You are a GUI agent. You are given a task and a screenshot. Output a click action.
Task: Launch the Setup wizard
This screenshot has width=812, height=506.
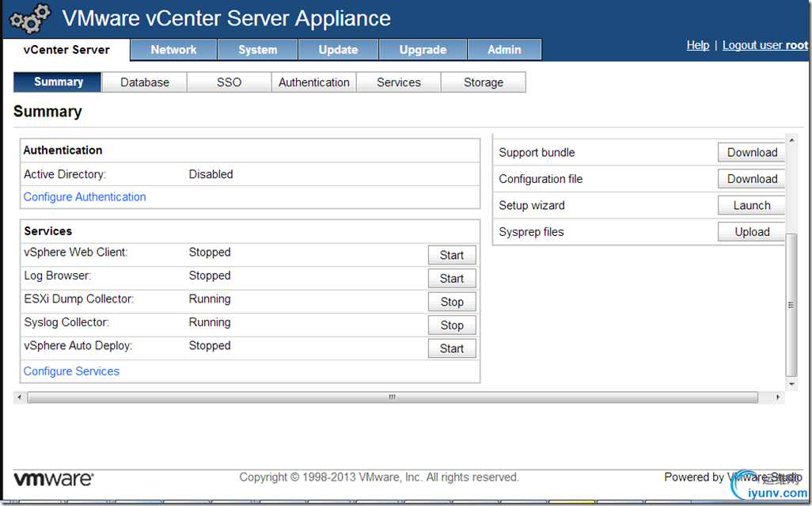click(x=751, y=205)
